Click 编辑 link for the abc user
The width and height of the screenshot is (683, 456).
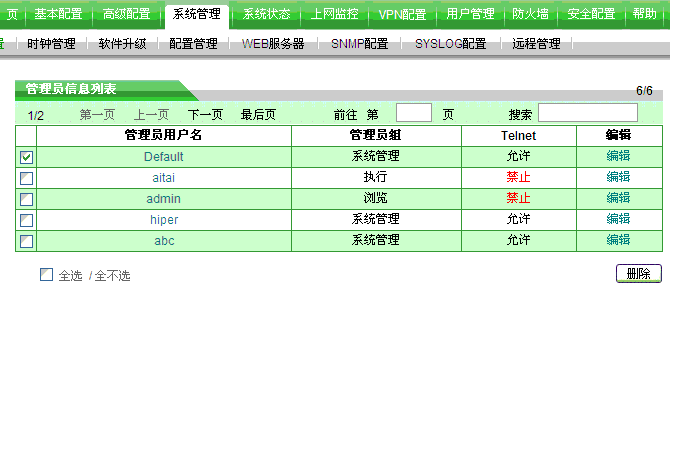click(618, 241)
